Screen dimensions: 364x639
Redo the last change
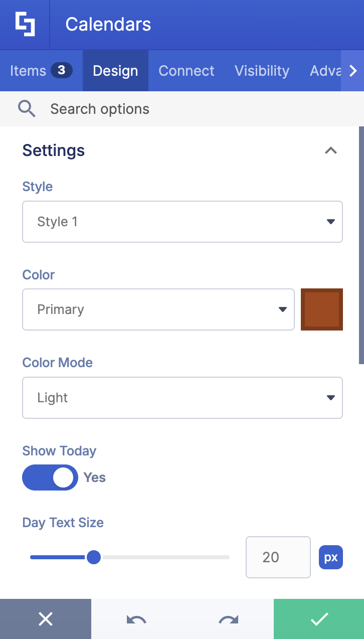[227, 618]
